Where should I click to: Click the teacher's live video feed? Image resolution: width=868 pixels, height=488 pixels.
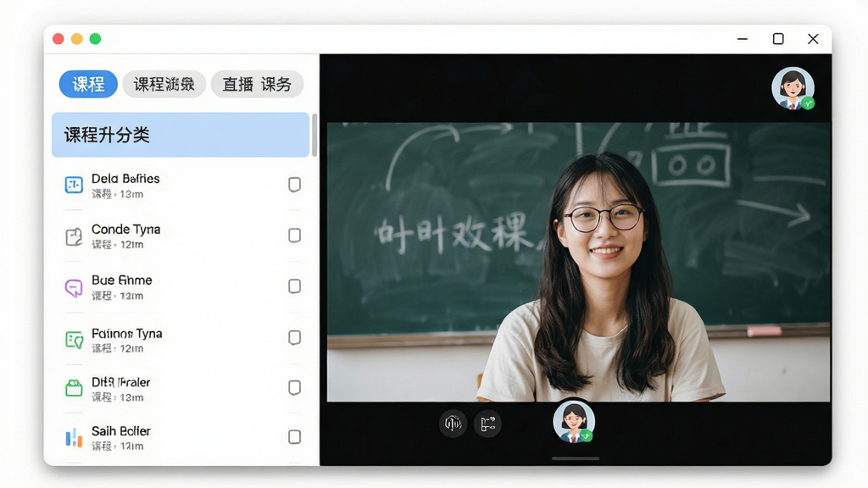578,262
